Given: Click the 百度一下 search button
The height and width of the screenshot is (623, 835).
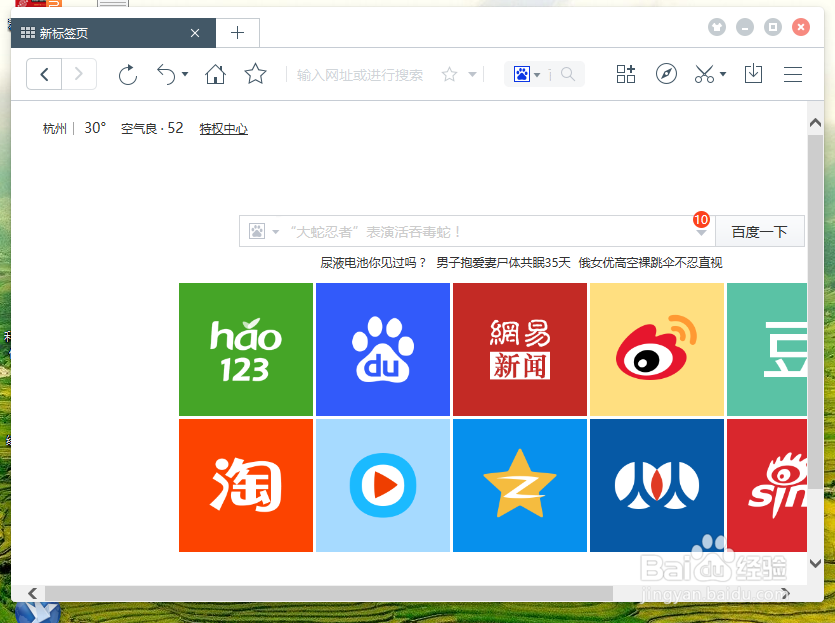Looking at the screenshot, I should click(759, 232).
